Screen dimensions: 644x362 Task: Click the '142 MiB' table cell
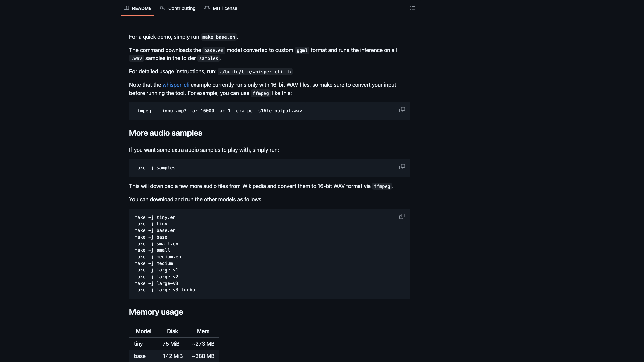[x=173, y=356]
